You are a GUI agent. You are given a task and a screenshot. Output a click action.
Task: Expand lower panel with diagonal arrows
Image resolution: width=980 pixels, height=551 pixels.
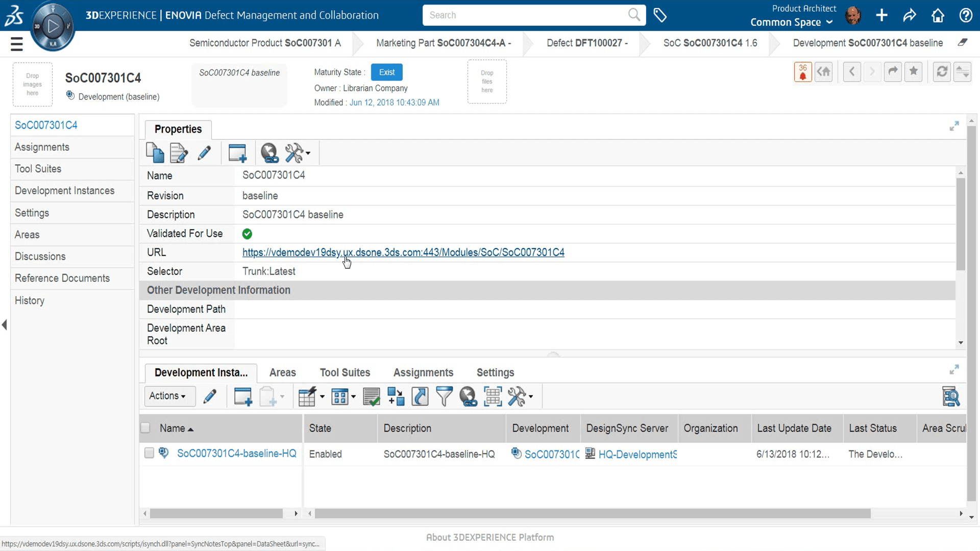954,369
